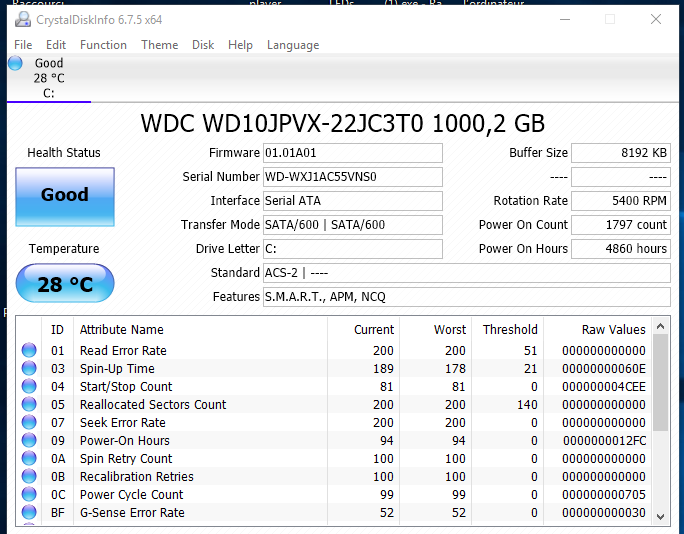Viewport: 684px width, 534px height.
Task: Select the Power Cycle Count row name
Action: pyautogui.click(x=131, y=494)
